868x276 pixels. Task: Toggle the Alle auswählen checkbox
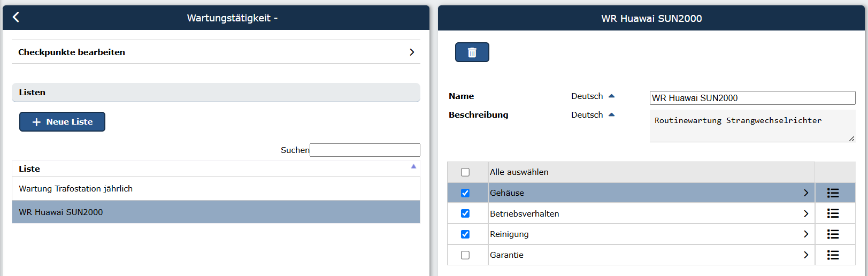465,172
